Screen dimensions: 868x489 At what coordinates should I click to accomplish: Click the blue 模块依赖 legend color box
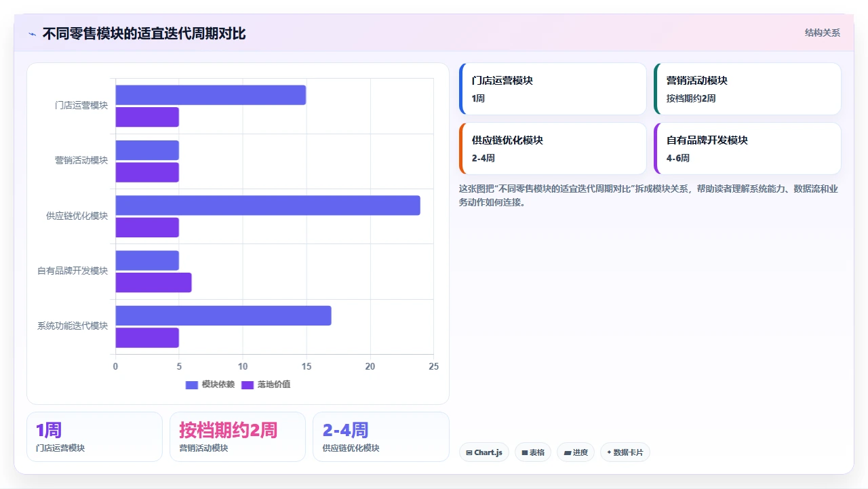[192, 385]
